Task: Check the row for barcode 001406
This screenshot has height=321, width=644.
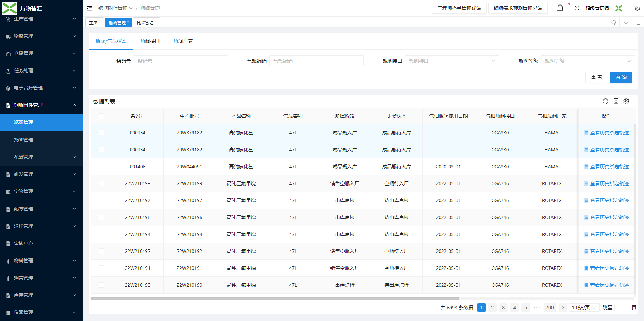Action: [x=102, y=167]
